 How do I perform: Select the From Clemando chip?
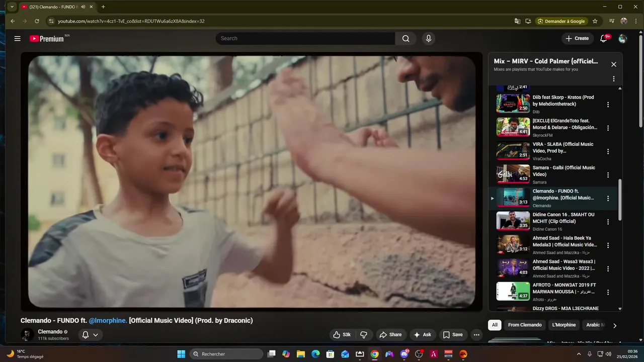(x=525, y=325)
